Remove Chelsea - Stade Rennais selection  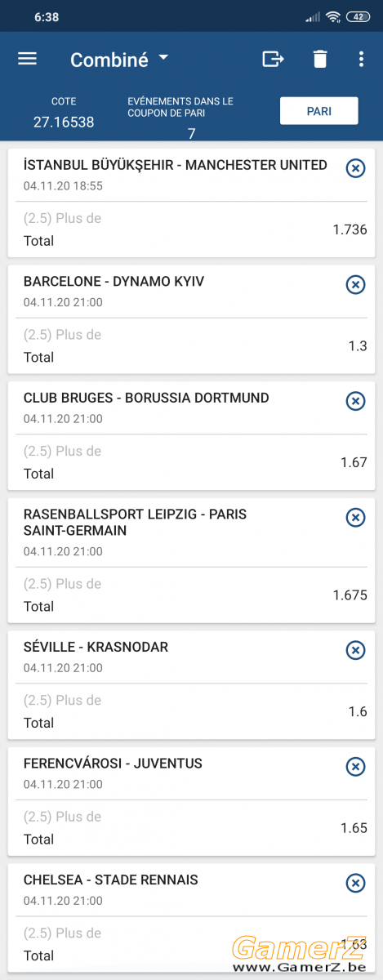tap(355, 883)
